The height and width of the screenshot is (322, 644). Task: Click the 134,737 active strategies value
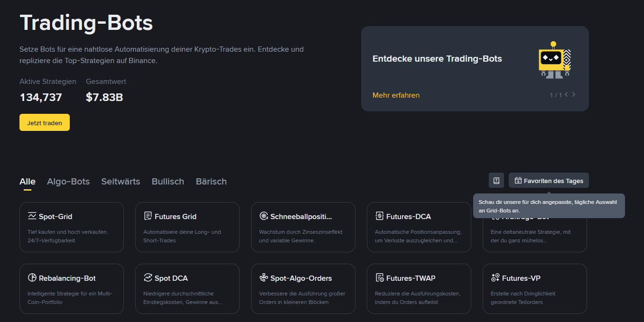pyautogui.click(x=41, y=98)
